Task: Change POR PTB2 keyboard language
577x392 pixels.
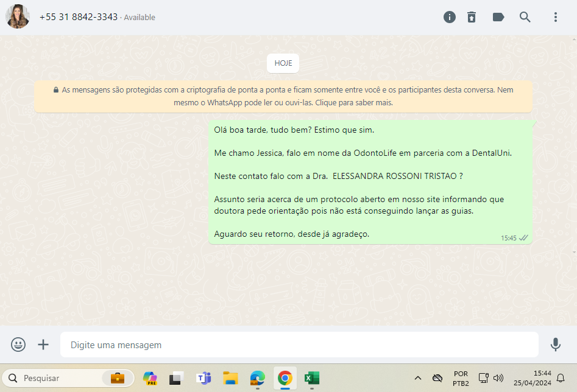Action: [461, 379]
